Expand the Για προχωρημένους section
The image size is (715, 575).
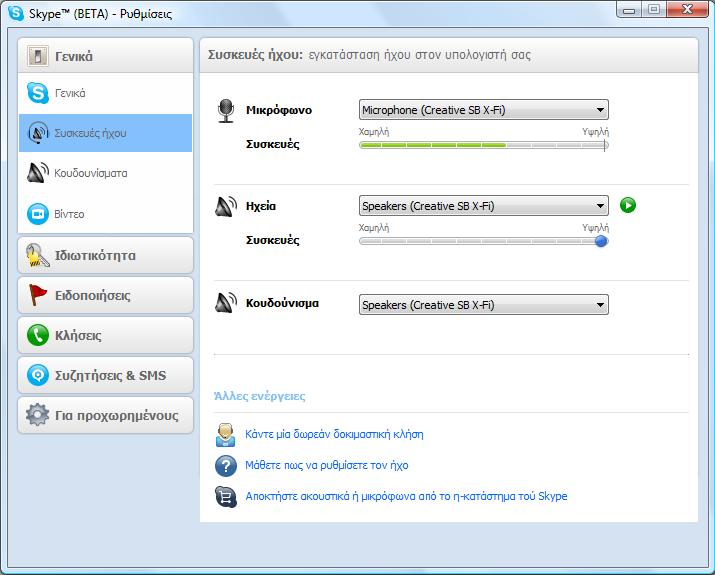click(105, 415)
